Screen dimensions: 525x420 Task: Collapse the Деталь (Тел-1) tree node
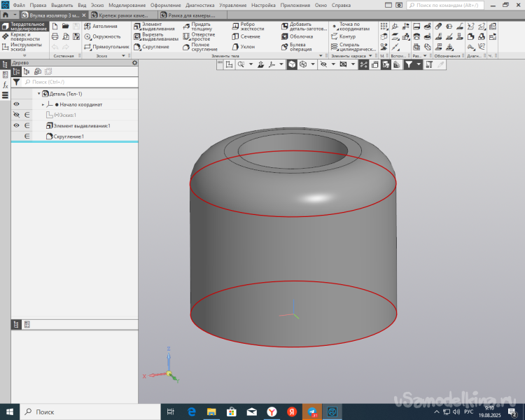point(38,94)
